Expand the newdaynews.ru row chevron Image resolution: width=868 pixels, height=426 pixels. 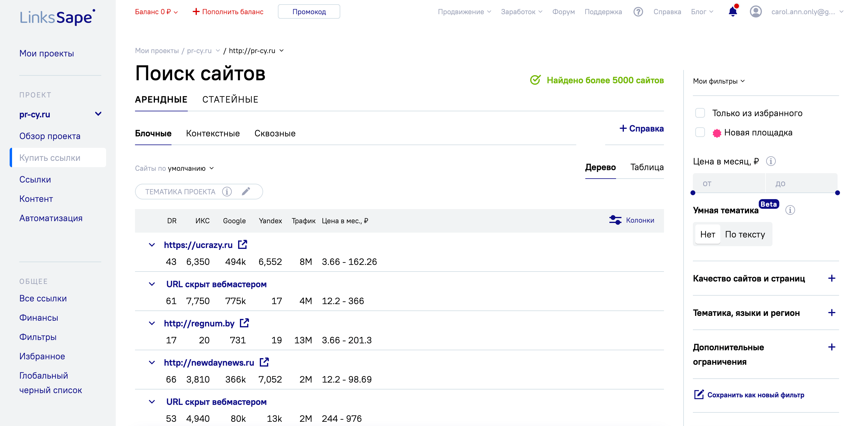coord(152,362)
